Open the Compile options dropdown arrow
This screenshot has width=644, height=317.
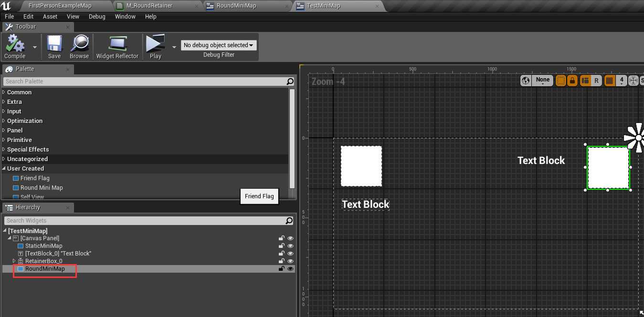point(34,47)
